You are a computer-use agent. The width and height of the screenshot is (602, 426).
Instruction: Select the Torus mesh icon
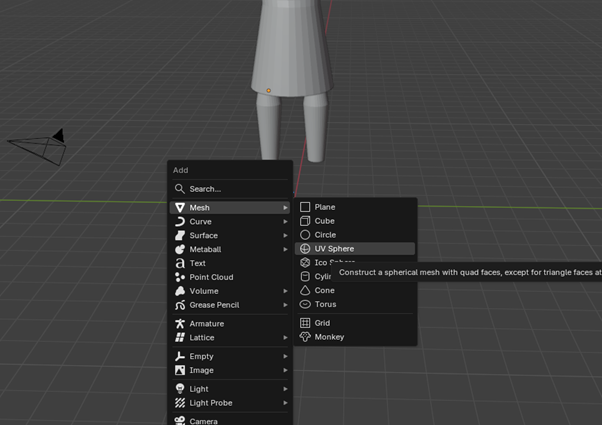tap(306, 304)
